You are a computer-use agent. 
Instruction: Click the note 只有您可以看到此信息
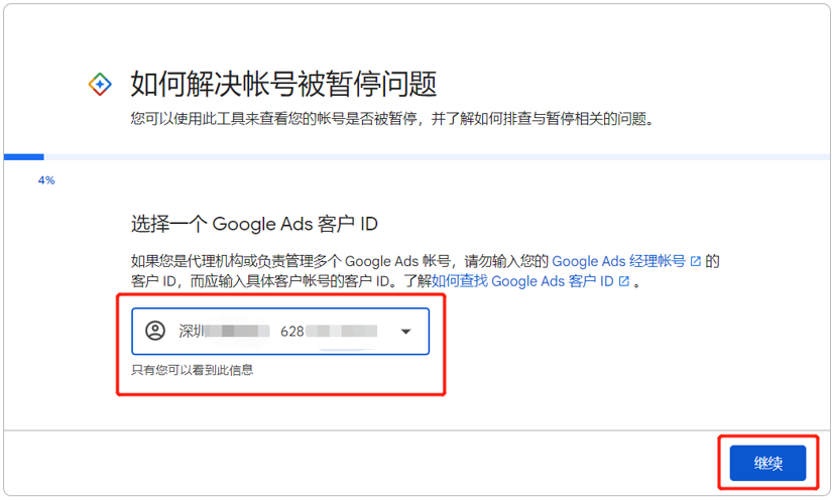[192, 370]
